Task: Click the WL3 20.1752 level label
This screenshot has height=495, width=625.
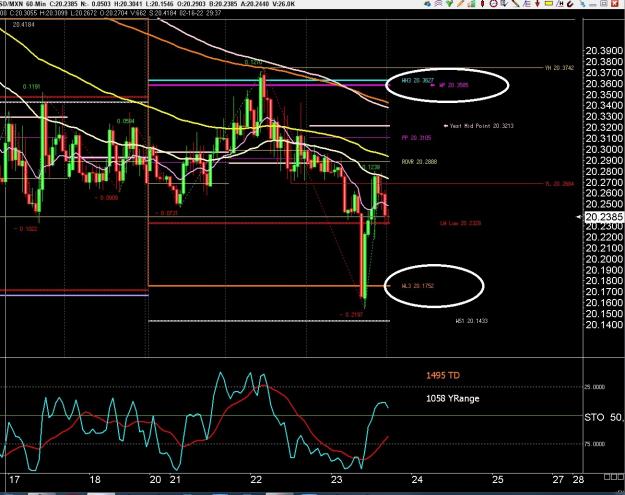Action: point(418,286)
